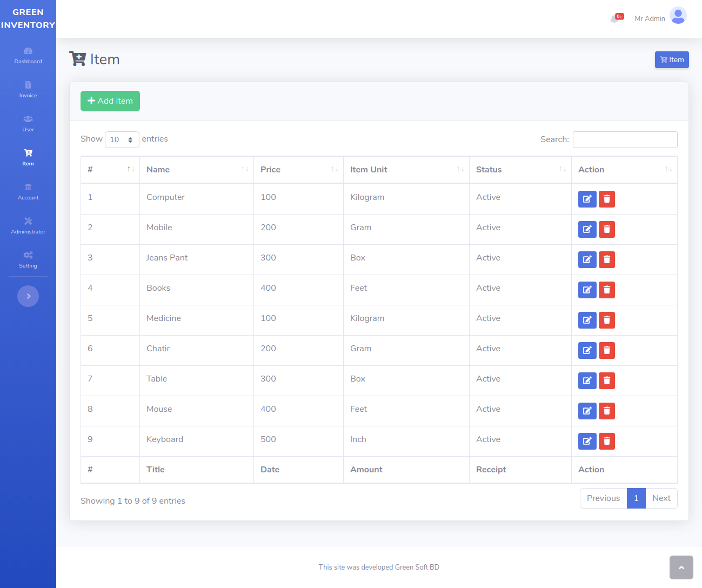702x588 pixels.
Task: Focus the Search input field
Action: 625,139
